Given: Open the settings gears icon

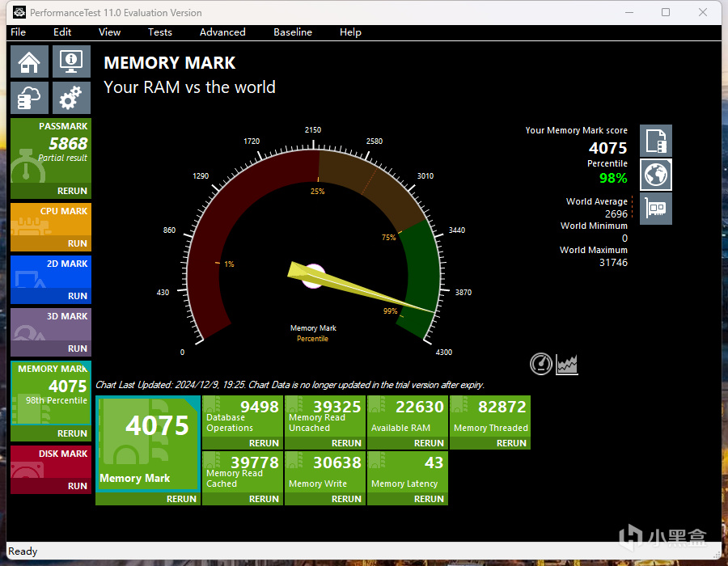Looking at the screenshot, I should pyautogui.click(x=71, y=98).
